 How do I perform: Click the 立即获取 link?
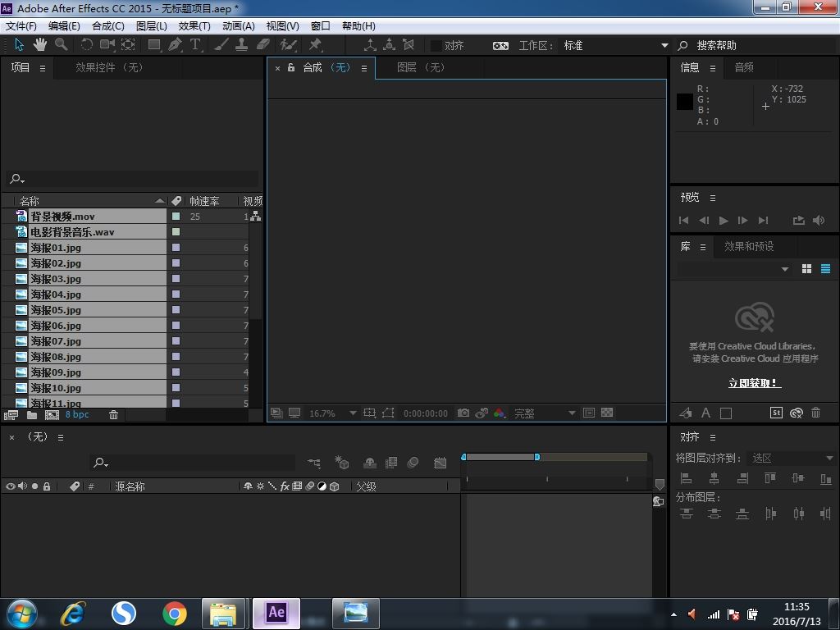coord(754,383)
